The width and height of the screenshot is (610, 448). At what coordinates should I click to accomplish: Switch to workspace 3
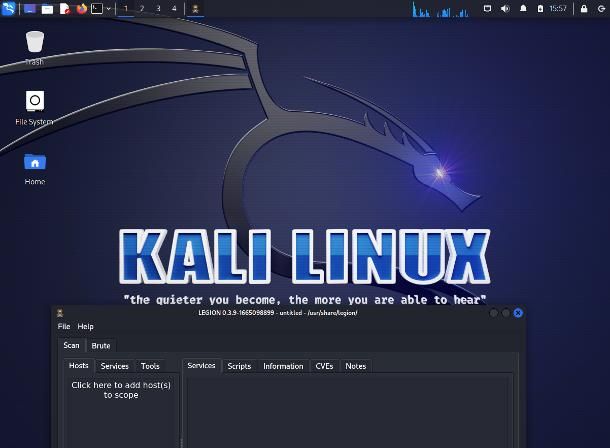coord(158,8)
